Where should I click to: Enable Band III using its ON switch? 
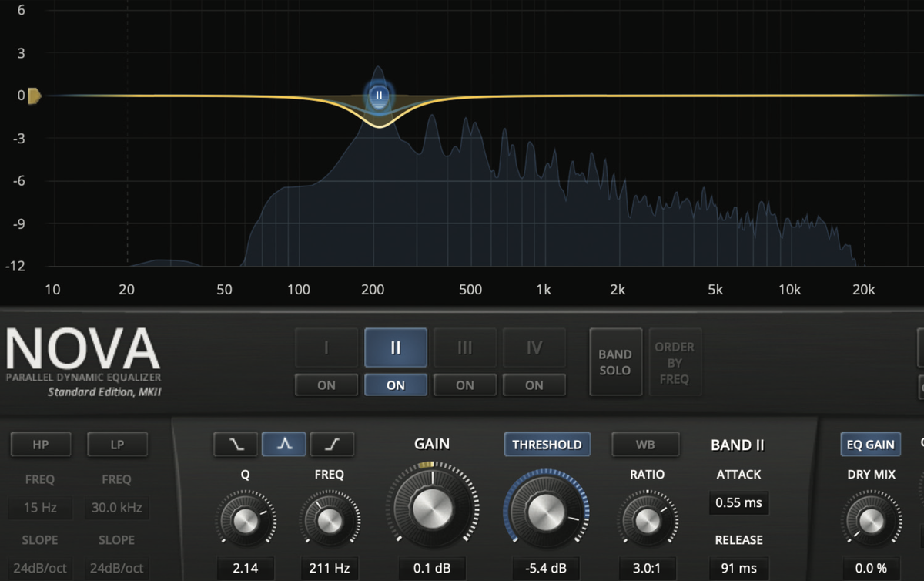464,385
